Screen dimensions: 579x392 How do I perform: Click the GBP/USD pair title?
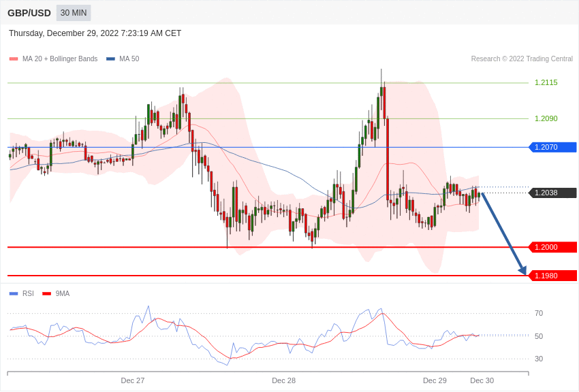coord(29,13)
